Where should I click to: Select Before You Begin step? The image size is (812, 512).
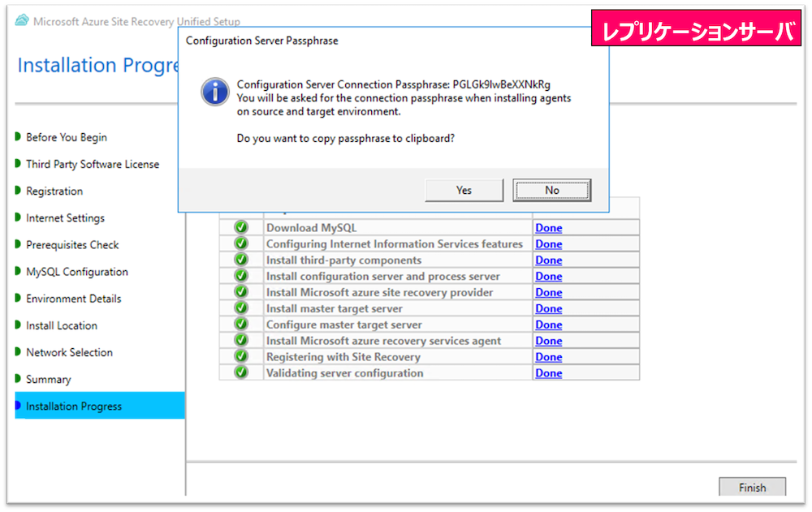click(66, 137)
